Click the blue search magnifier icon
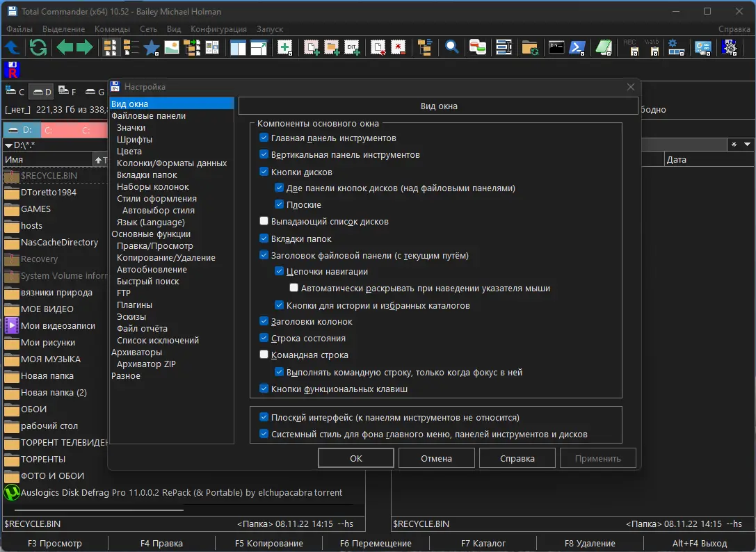 pos(452,47)
